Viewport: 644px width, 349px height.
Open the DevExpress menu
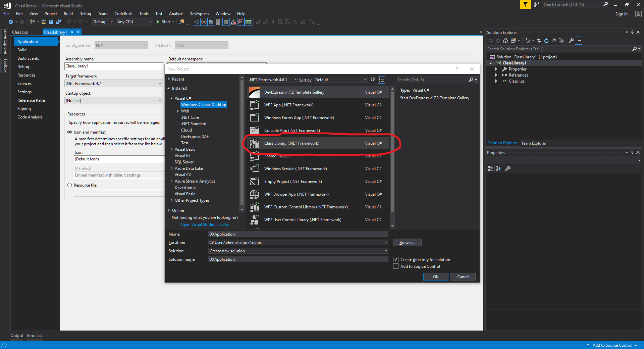click(199, 14)
